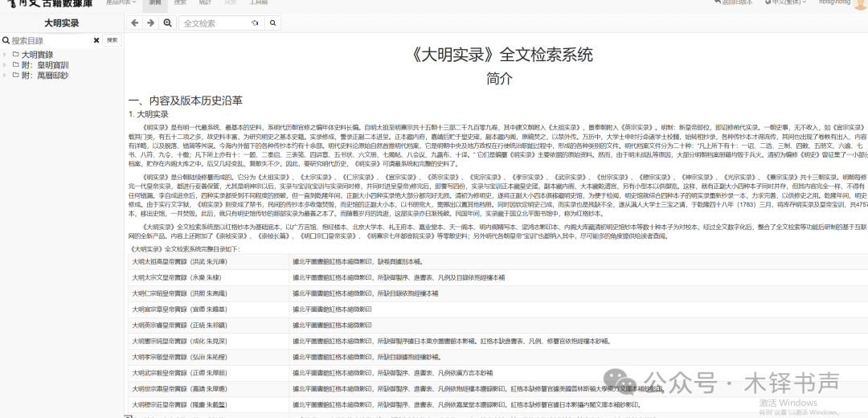Click the magnifier icon before 搜索目錄
The width and height of the screenshot is (868, 418).
[6, 40]
